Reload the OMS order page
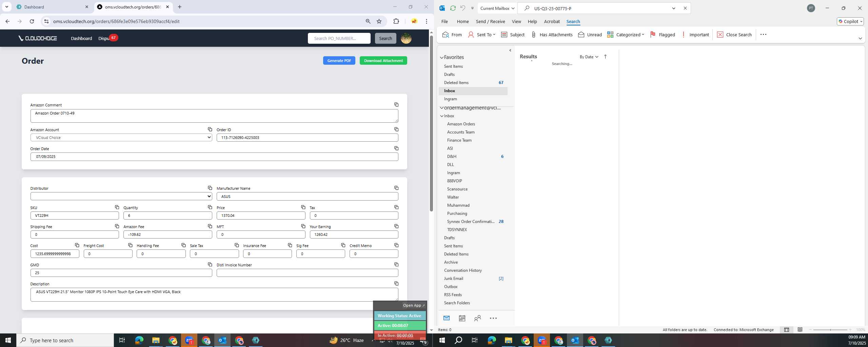This screenshot has height=347, width=868. pyautogui.click(x=32, y=21)
